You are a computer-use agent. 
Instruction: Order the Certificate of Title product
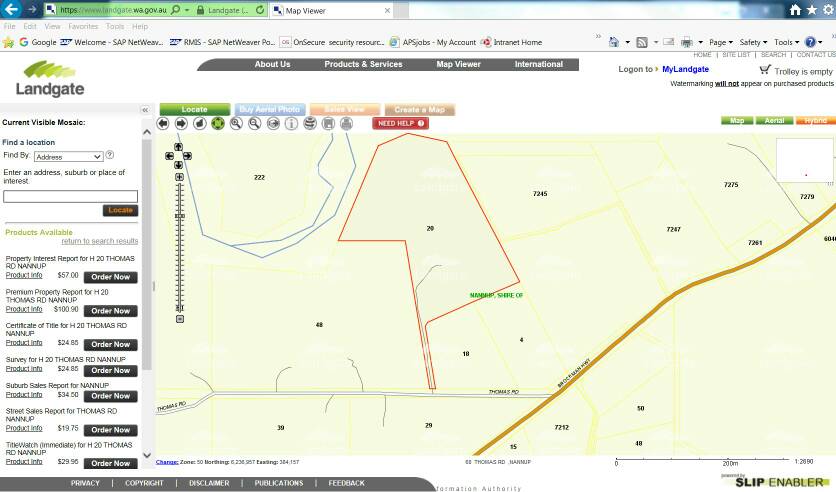tap(110, 343)
